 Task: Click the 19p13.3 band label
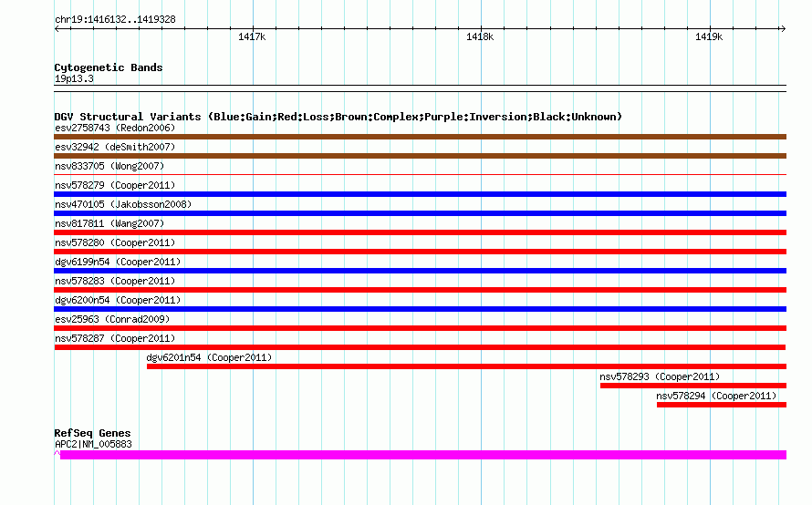[74, 78]
